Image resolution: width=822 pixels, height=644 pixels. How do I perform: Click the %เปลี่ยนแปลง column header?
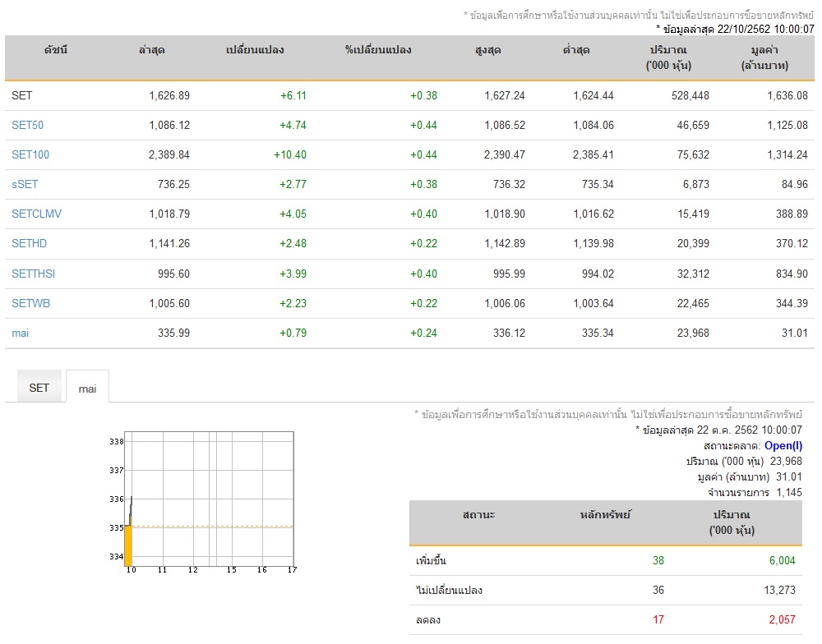point(378,50)
